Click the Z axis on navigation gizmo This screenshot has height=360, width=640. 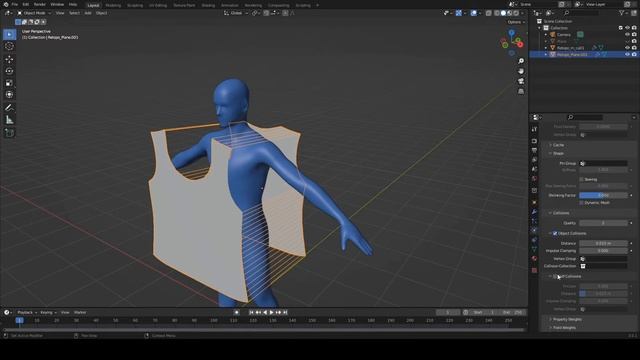[511, 32]
